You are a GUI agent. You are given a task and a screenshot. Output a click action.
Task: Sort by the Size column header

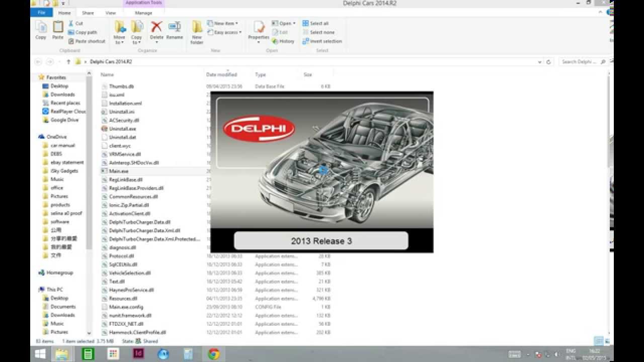307,74
